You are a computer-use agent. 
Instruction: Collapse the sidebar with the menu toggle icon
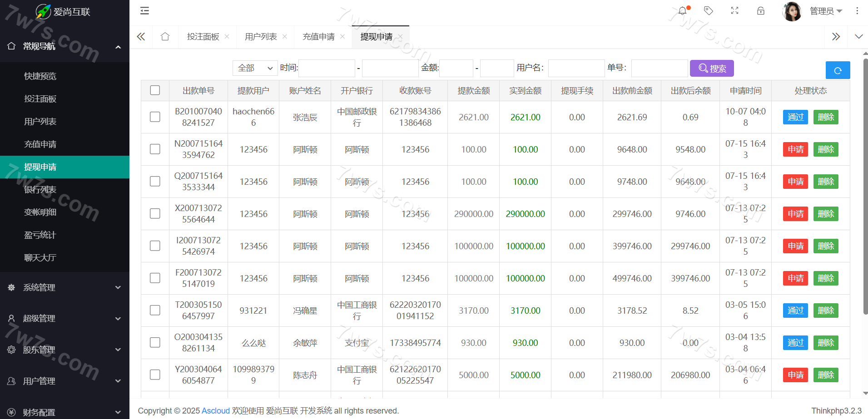pos(144,11)
